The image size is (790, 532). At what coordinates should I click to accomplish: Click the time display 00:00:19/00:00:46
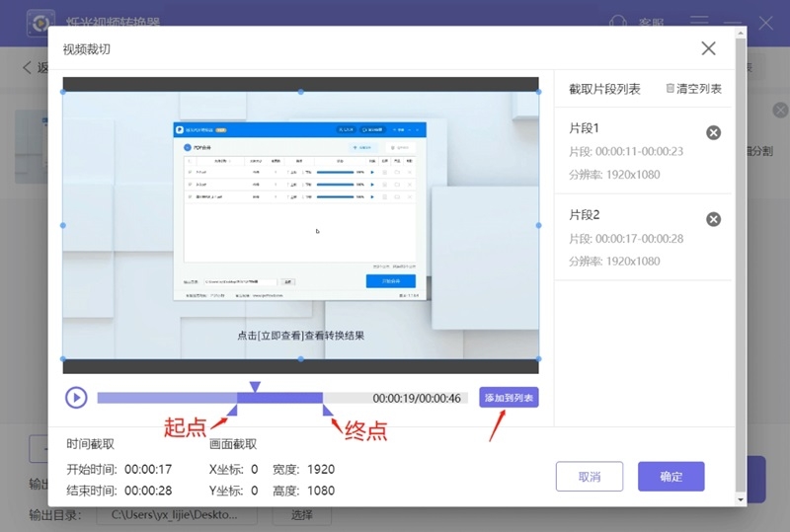coord(417,398)
